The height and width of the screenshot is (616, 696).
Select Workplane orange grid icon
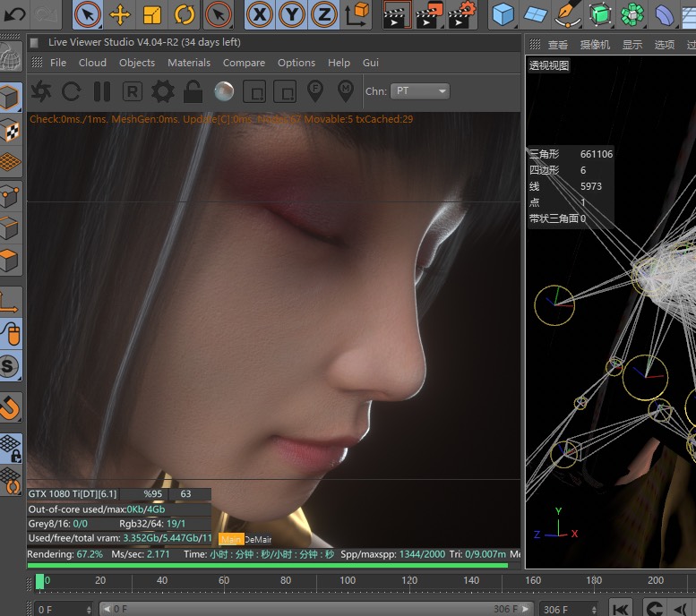[x=10, y=162]
